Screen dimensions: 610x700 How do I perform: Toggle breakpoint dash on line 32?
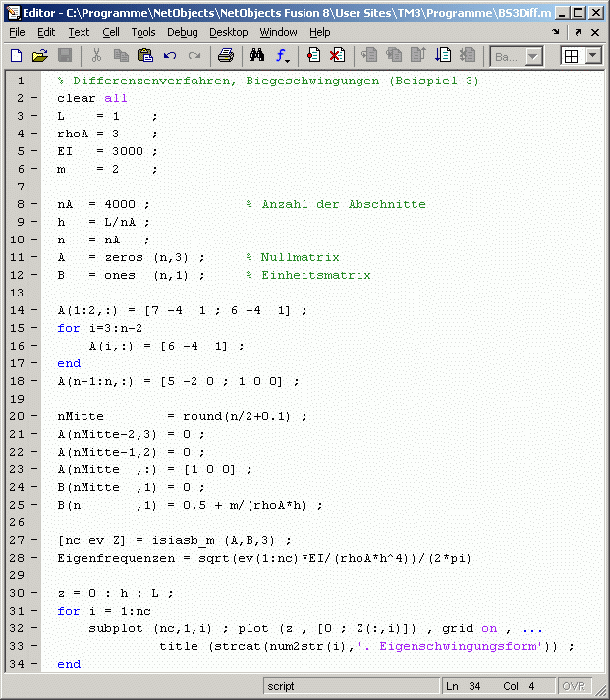(x=34, y=628)
